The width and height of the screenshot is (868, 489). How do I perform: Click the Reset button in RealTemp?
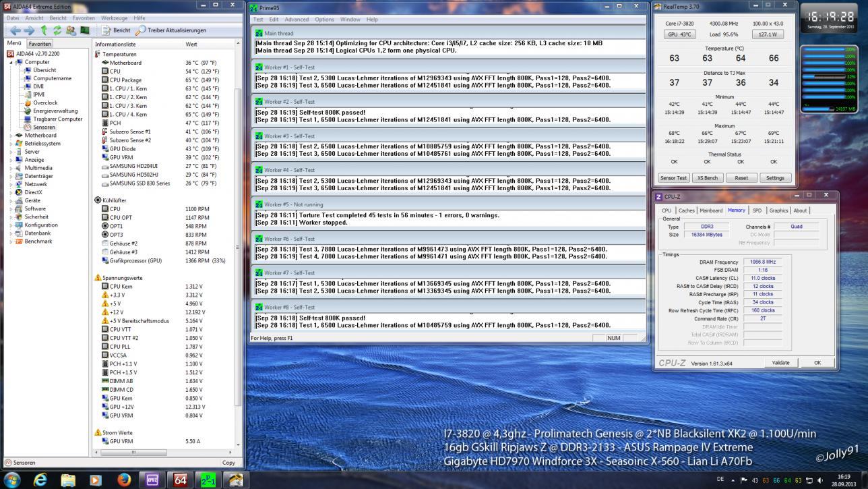[x=741, y=178]
